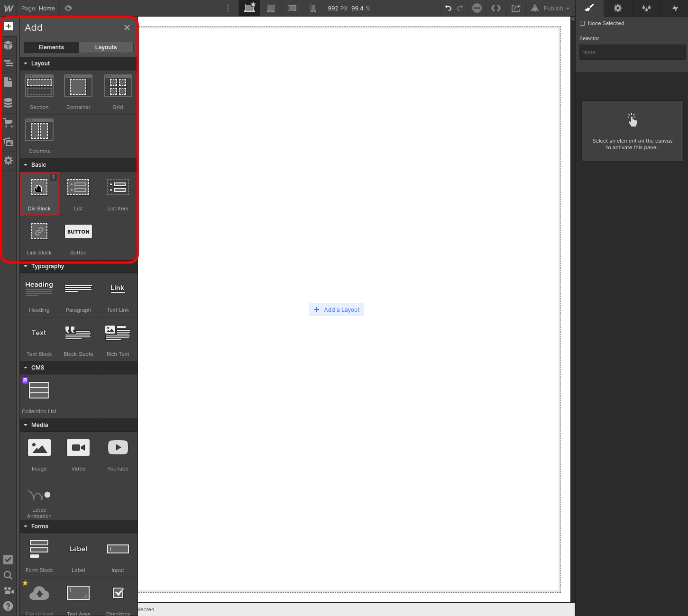The height and width of the screenshot is (616, 688).
Task: Undo the last action
Action: point(448,8)
